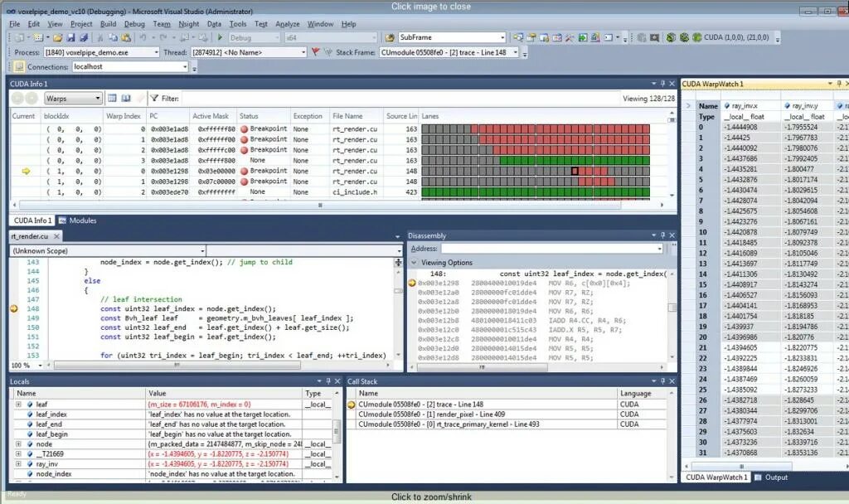849x504 pixels.
Task: Pin the Call Stack panel
Action: (662, 381)
